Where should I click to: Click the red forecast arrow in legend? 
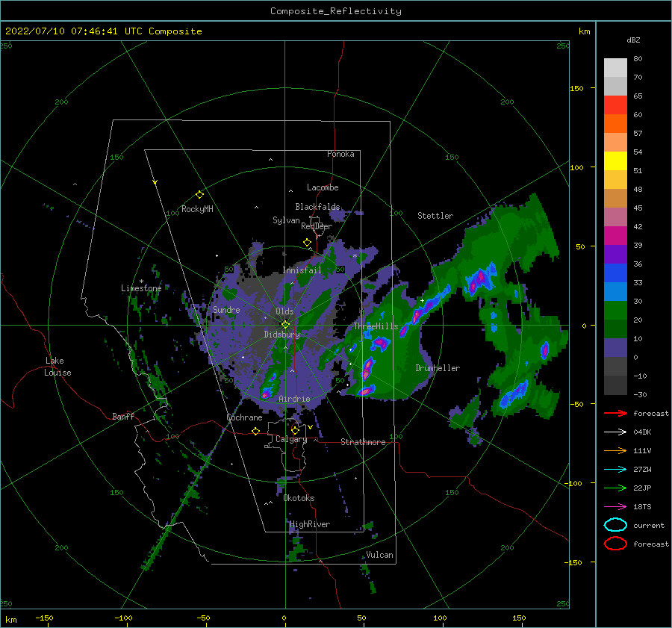click(615, 413)
